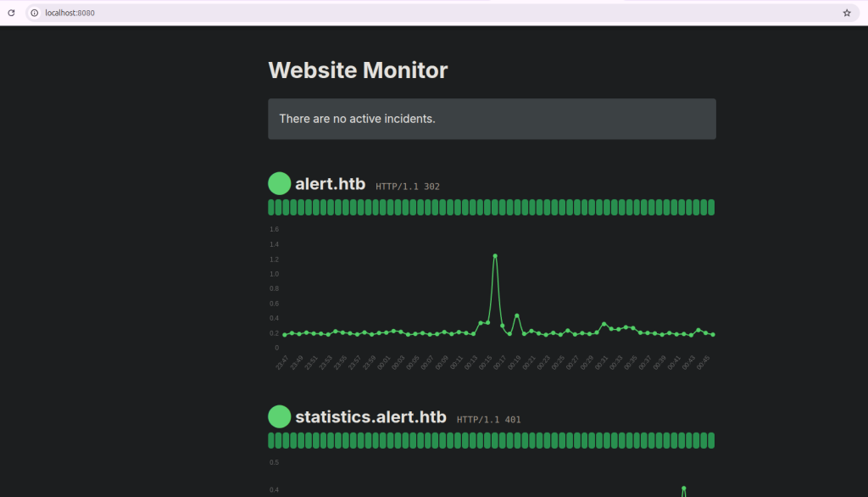
Task: Click the last uptime bar under alert.htb
Action: point(711,208)
